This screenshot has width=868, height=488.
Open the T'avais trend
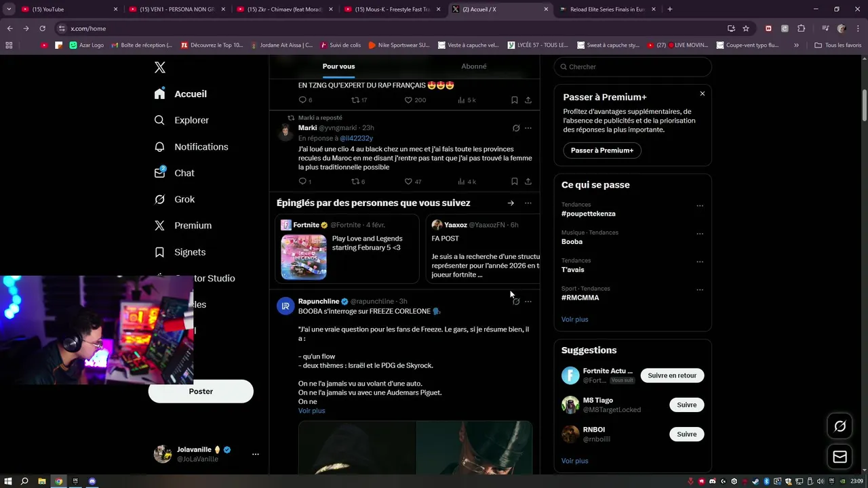pyautogui.click(x=573, y=270)
